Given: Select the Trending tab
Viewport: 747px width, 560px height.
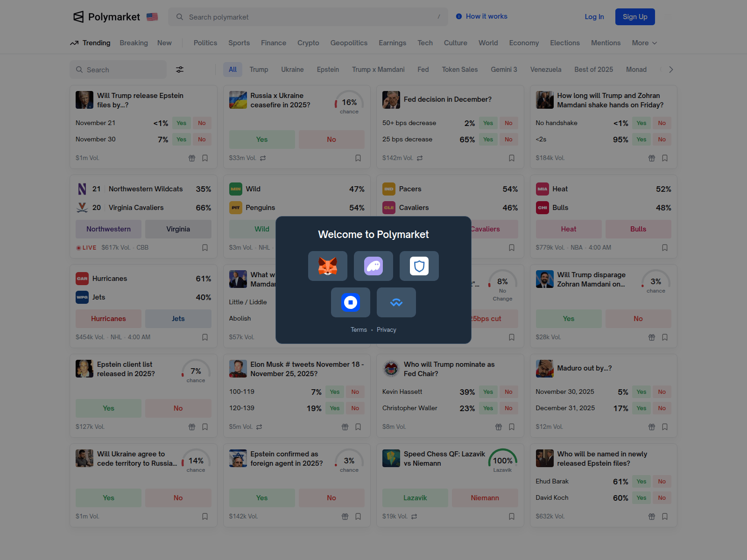Looking at the screenshot, I should pyautogui.click(x=90, y=43).
